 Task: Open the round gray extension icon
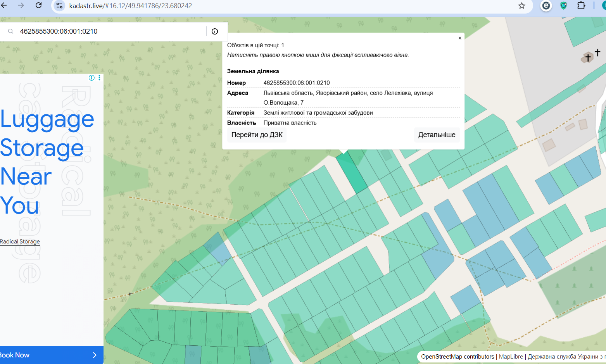coord(546,5)
